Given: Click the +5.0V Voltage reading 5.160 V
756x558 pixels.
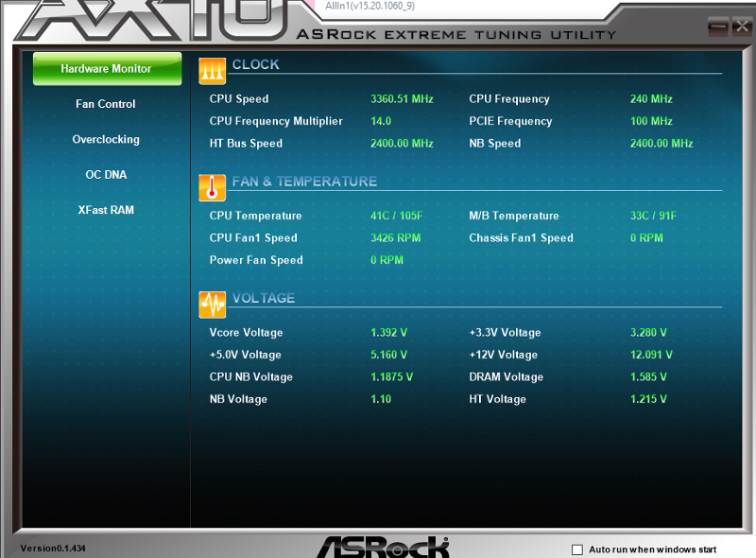Looking at the screenshot, I should [x=388, y=355].
